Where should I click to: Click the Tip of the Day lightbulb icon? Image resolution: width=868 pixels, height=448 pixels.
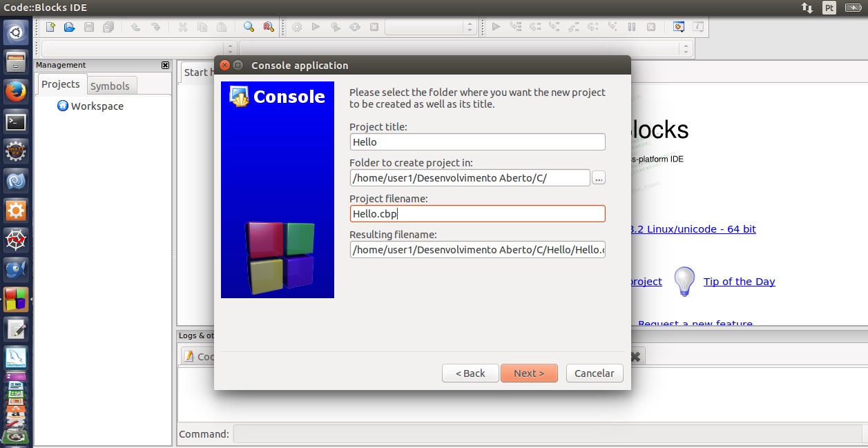[x=684, y=281]
